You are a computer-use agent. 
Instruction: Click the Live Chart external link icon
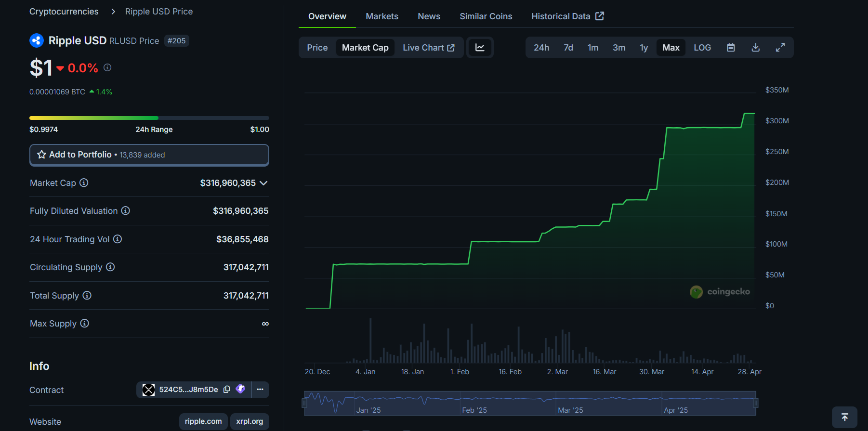(x=451, y=48)
